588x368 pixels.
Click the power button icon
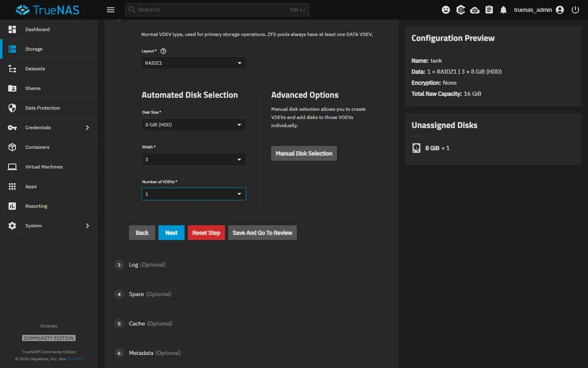575,10
